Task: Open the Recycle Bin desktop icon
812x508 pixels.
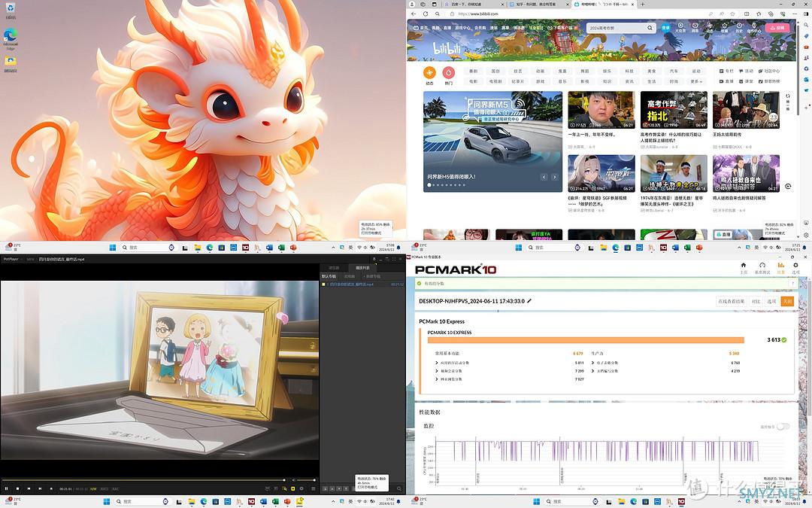Action: (x=11, y=11)
